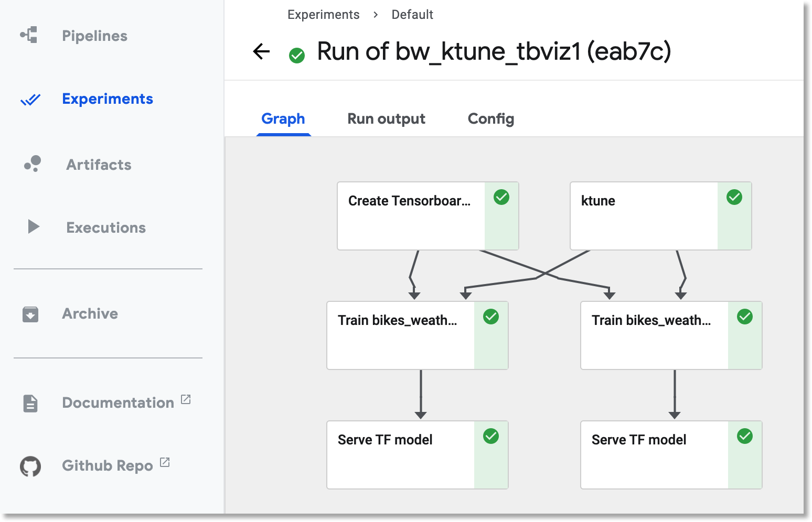Click the Artifacts bubbles icon
This screenshot has width=812, height=522.
tap(33, 164)
